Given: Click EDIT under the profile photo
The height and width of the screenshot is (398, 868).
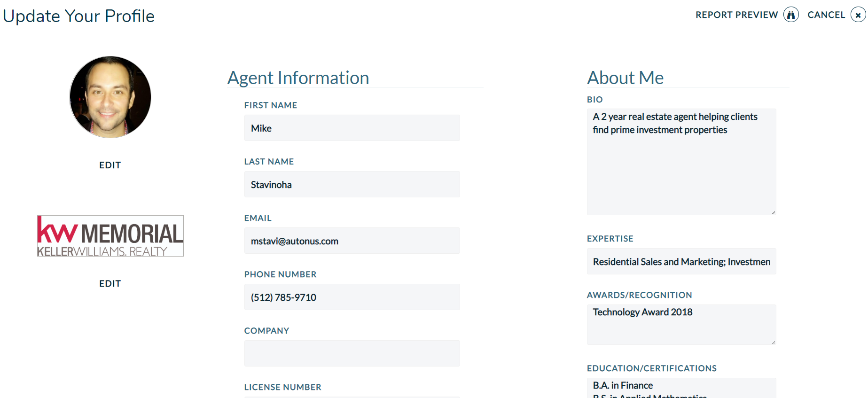Looking at the screenshot, I should pos(110,165).
